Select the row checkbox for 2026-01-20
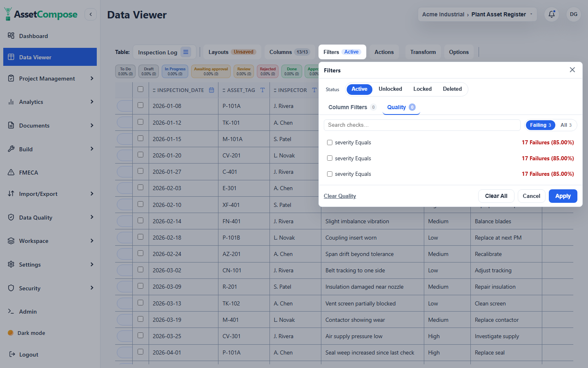The image size is (588, 368). point(140,155)
